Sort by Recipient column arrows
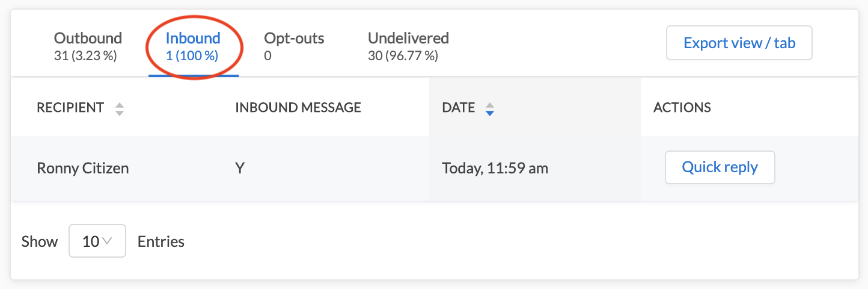 coord(120,108)
